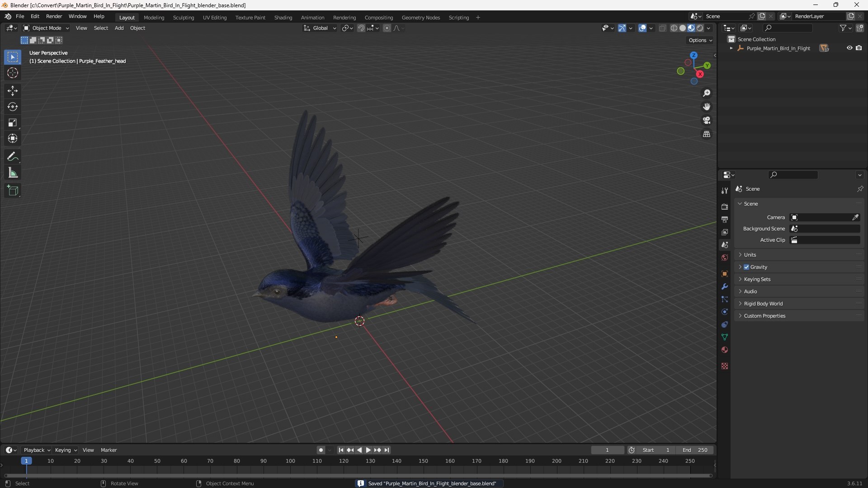The width and height of the screenshot is (868, 488).
Task: Open the World properties tab
Action: pyautogui.click(x=725, y=258)
